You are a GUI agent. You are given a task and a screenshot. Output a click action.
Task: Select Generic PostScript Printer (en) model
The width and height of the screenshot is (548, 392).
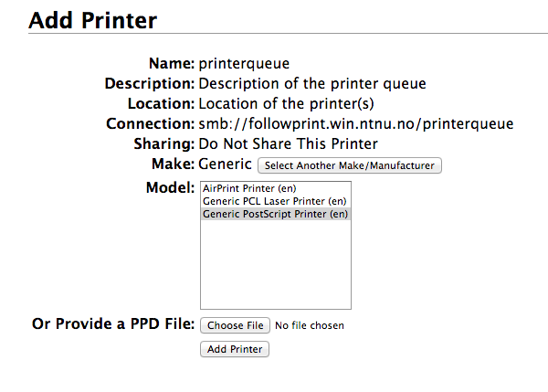pos(276,214)
